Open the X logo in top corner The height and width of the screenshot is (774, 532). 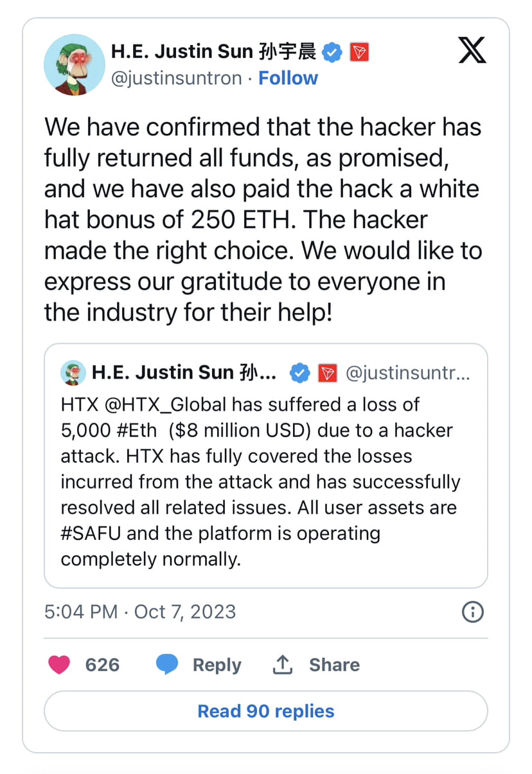coord(472,51)
